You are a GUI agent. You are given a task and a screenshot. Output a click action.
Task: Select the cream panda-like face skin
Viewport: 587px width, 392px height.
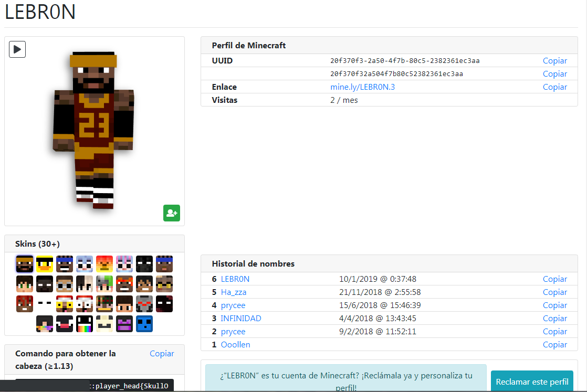pos(104,324)
